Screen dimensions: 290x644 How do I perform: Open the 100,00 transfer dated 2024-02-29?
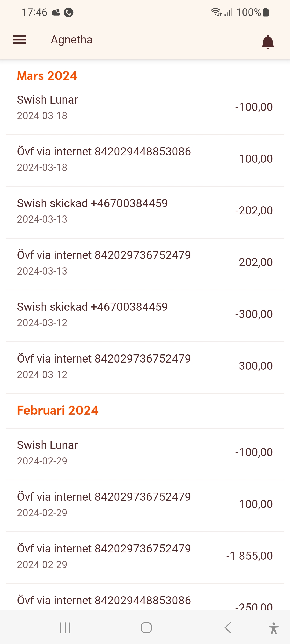tap(145, 504)
